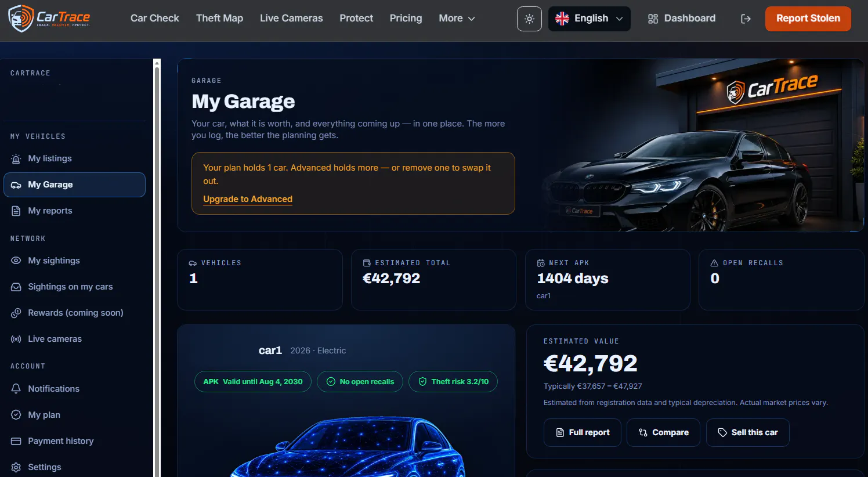Screen dimensions: 868x477
Task: Click the Estimated Total card icon
Action: coord(367,263)
